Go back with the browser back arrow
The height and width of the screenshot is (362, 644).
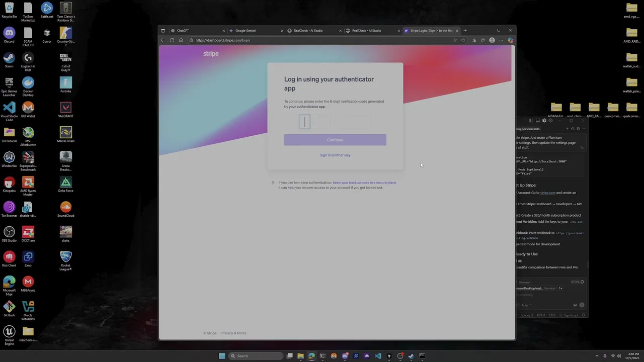pos(163,40)
